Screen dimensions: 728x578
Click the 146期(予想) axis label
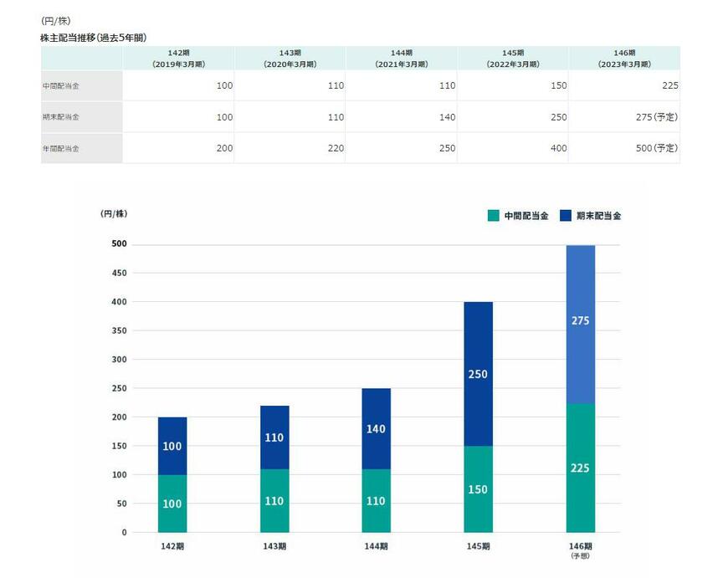coord(582,548)
